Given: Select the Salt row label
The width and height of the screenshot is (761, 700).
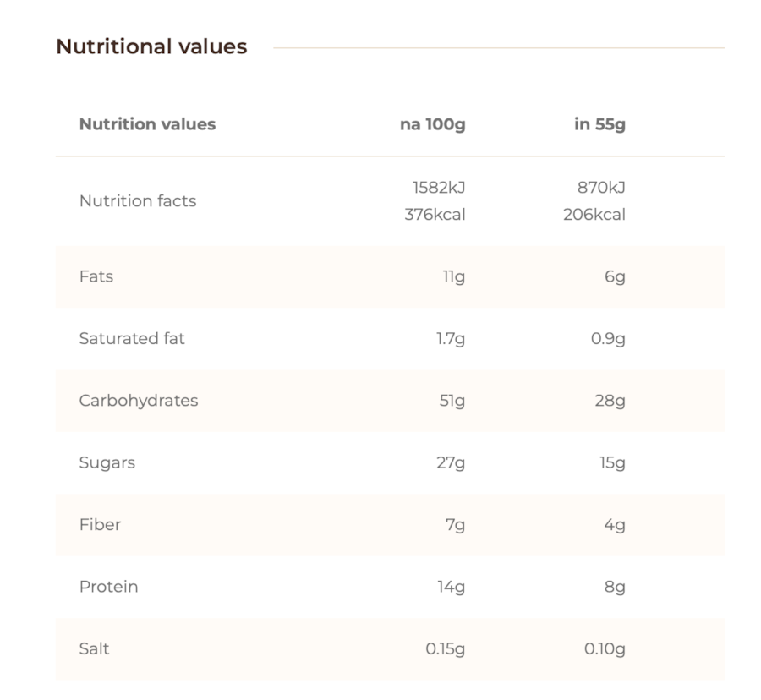Looking at the screenshot, I should (x=95, y=649).
